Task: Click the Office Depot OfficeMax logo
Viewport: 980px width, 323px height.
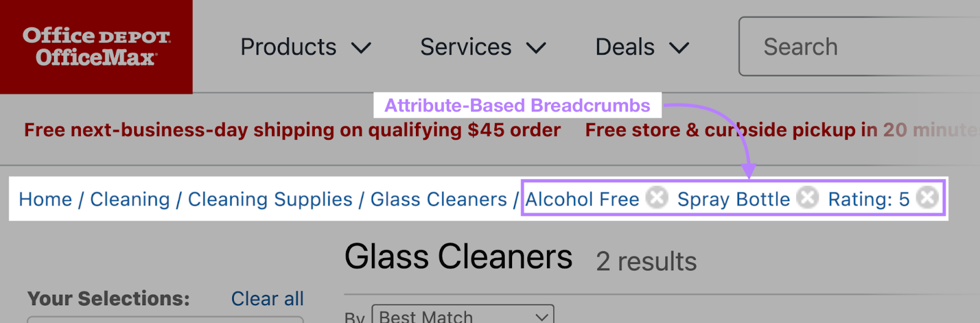Action: pos(96,47)
